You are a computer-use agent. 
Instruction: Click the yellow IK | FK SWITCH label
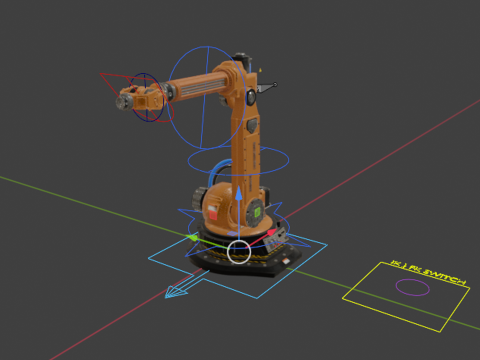428,272
